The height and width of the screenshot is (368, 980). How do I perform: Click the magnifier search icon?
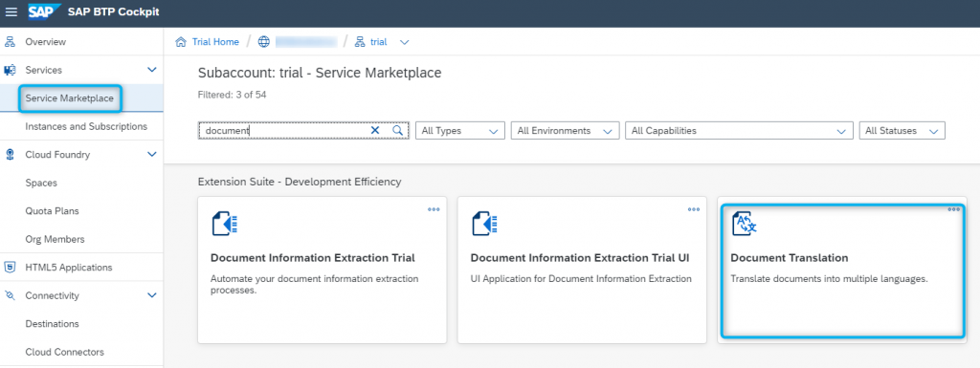[x=397, y=130]
